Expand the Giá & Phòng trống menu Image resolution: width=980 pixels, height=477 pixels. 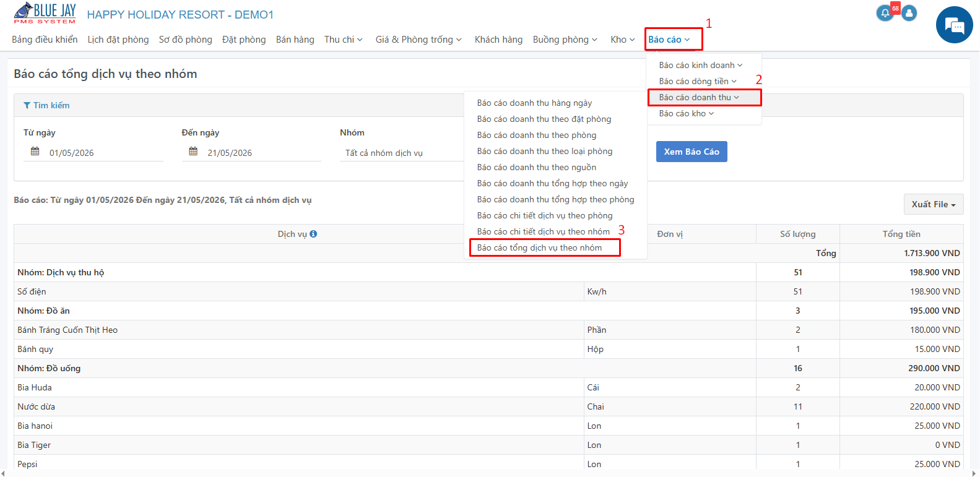418,40
